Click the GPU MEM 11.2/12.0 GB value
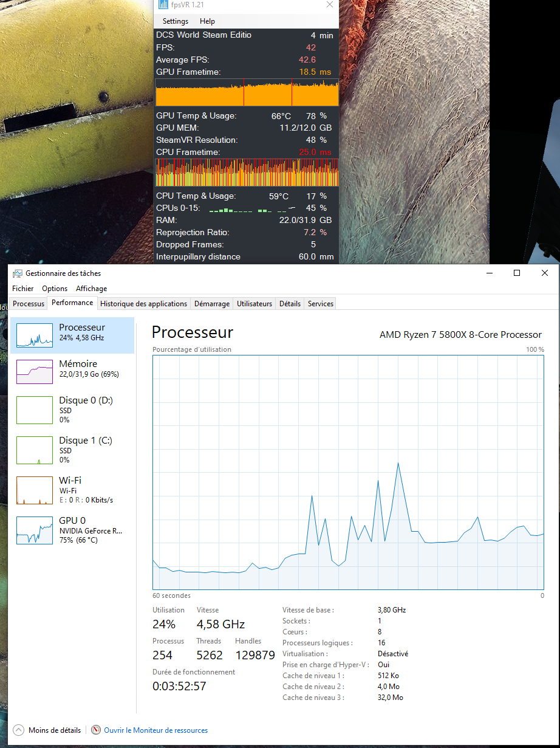Viewport: 560px width, 748px height. pyautogui.click(x=306, y=128)
